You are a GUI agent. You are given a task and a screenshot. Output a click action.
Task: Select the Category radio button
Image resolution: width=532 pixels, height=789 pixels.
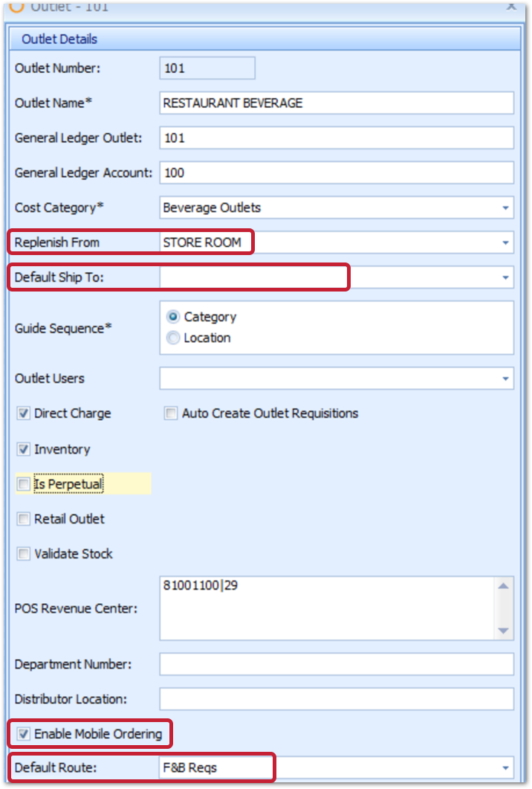pos(173,316)
